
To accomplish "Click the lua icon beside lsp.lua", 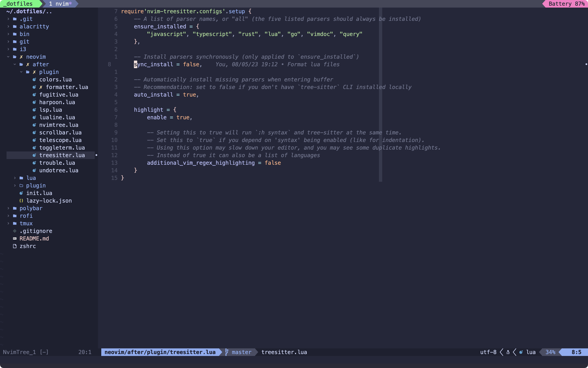I will (34, 110).
